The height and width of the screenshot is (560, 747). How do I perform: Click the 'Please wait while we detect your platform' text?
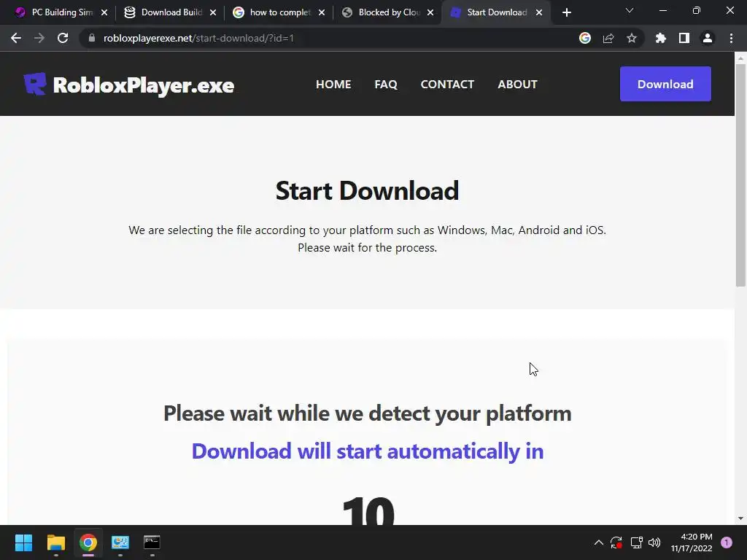point(368,413)
